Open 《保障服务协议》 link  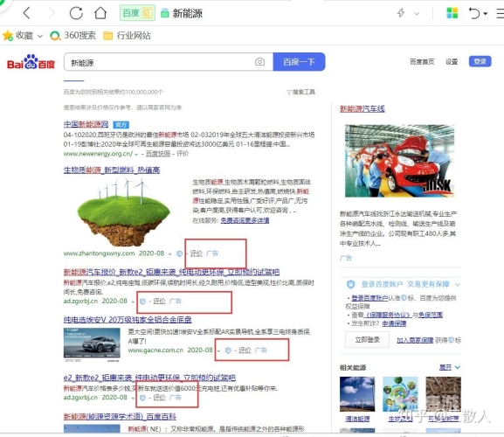point(389,315)
